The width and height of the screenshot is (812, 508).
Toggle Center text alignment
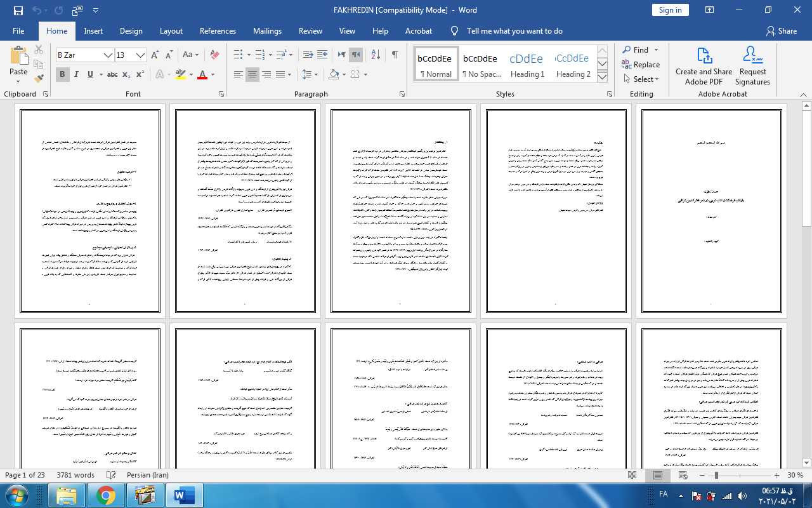252,75
